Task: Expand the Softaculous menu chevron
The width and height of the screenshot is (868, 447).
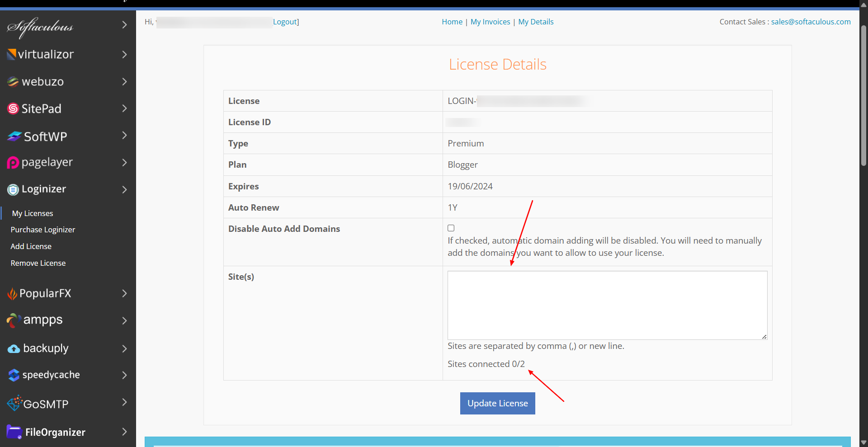Action: click(125, 25)
